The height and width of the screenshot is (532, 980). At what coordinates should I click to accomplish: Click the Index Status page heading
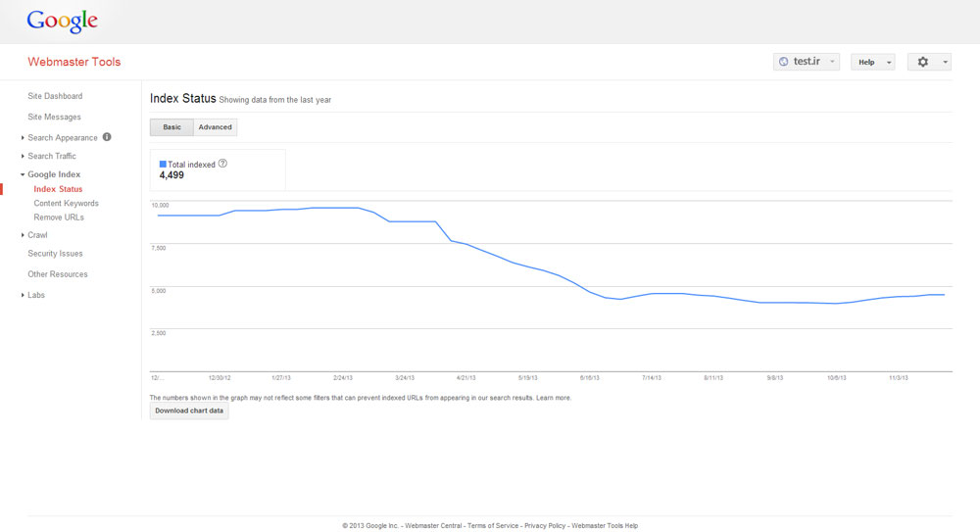click(182, 98)
